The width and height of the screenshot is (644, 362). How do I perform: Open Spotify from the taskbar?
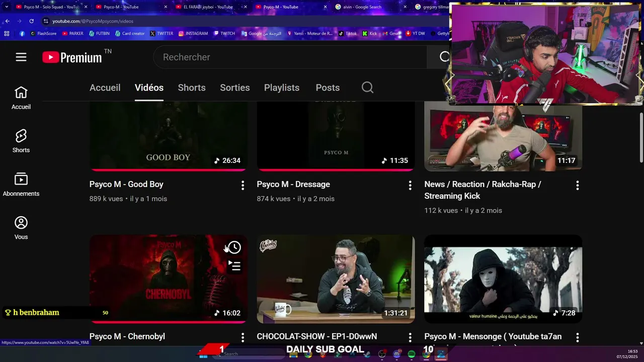coord(412,354)
